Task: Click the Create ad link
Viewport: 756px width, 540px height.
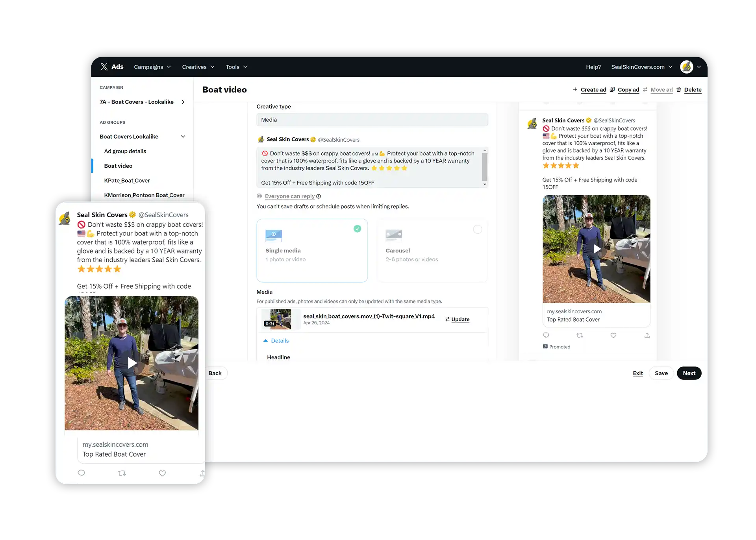Action: (x=594, y=90)
